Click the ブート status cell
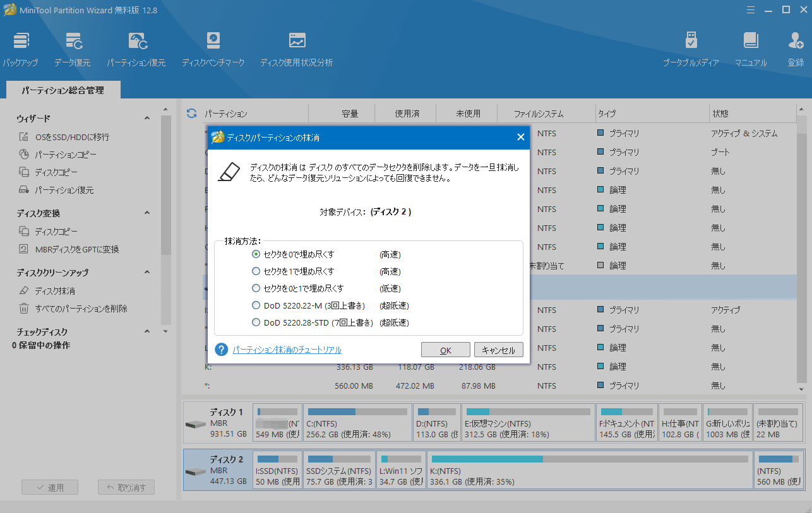The width and height of the screenshot is (812, 513). click(x=720, y=152)
